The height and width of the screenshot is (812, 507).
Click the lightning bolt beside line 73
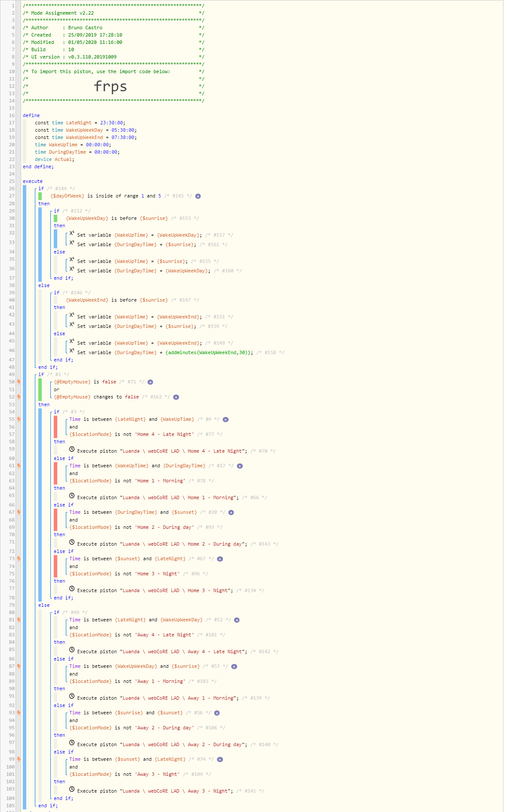pos(19,559)
